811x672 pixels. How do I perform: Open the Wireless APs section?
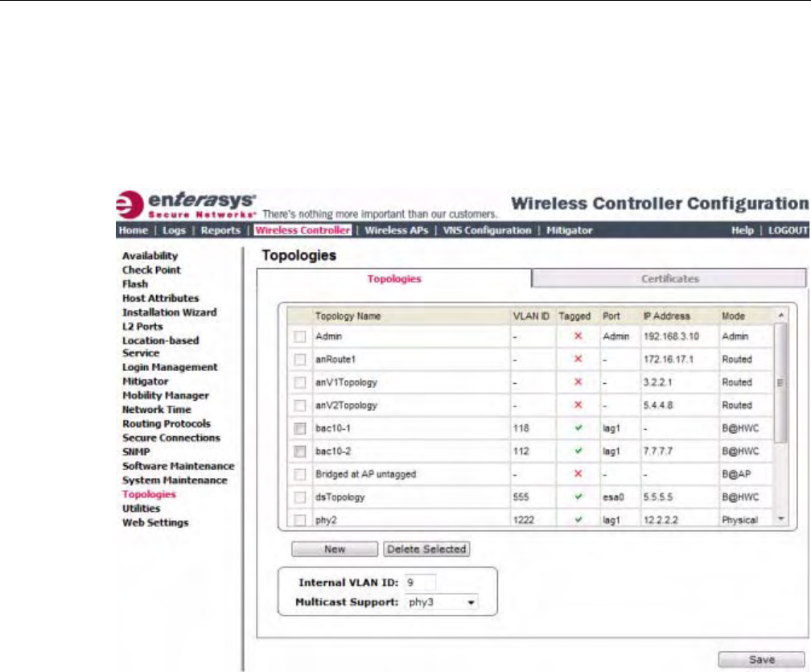[396, 230]
